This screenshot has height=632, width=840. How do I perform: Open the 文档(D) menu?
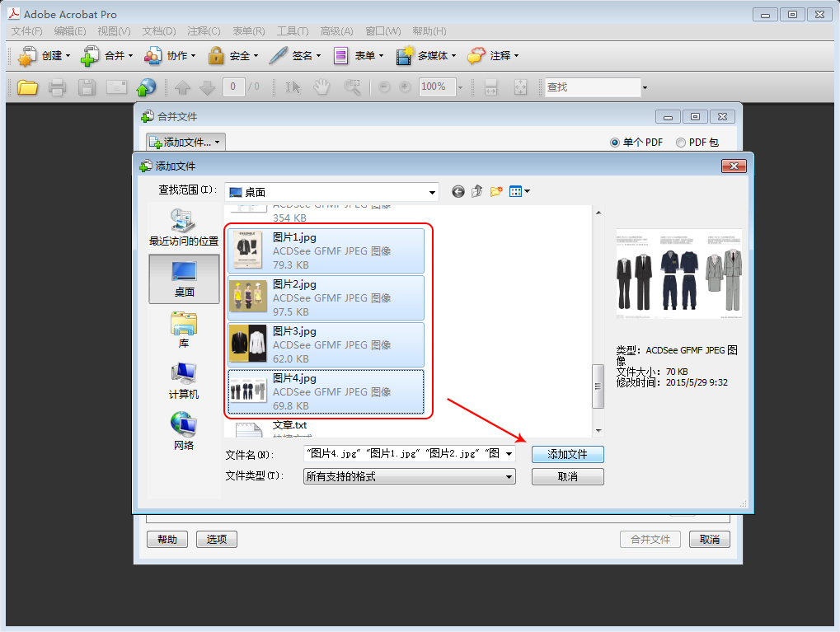click(159, 31)
